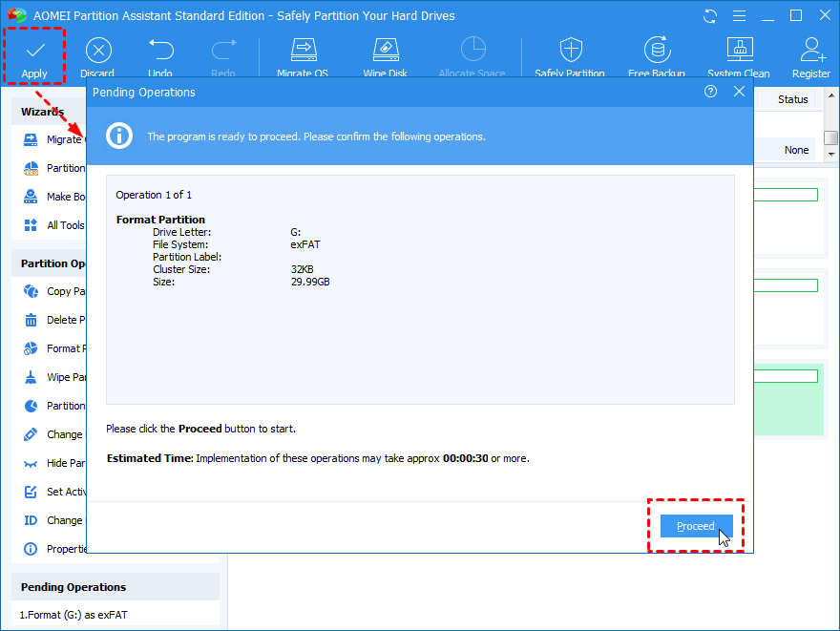Select Delete Partition in sidebar
The height and width of the screenshot is (631, 840).
53,321
